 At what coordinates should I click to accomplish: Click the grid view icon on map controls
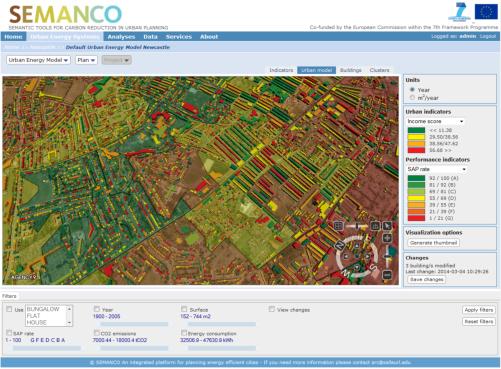click(x=338, y=226)
